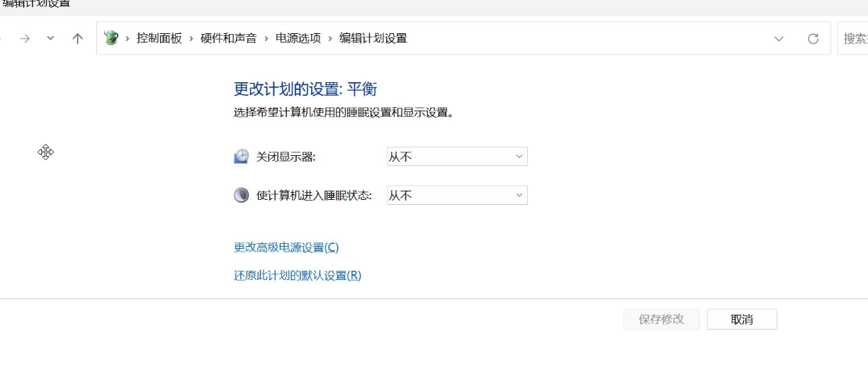Focus the 搜索 search box

point(853,38)
